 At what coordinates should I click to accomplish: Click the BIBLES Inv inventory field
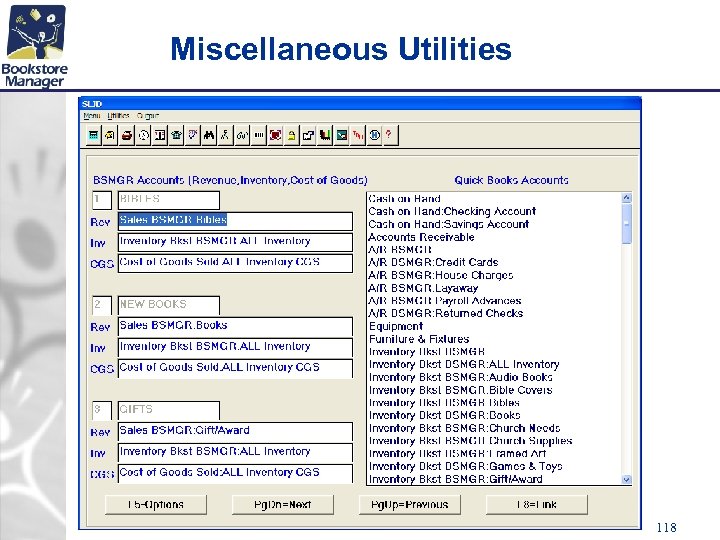(235, 242)
